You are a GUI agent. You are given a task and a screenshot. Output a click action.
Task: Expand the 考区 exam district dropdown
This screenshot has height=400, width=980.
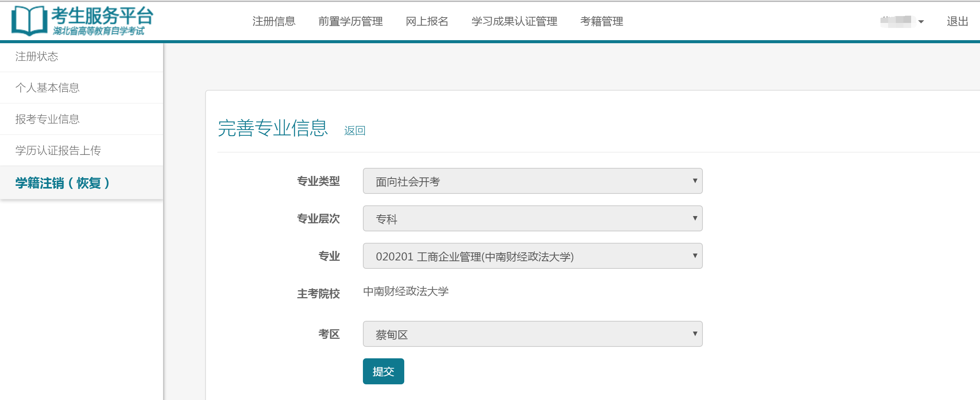[x=532, y=334]
